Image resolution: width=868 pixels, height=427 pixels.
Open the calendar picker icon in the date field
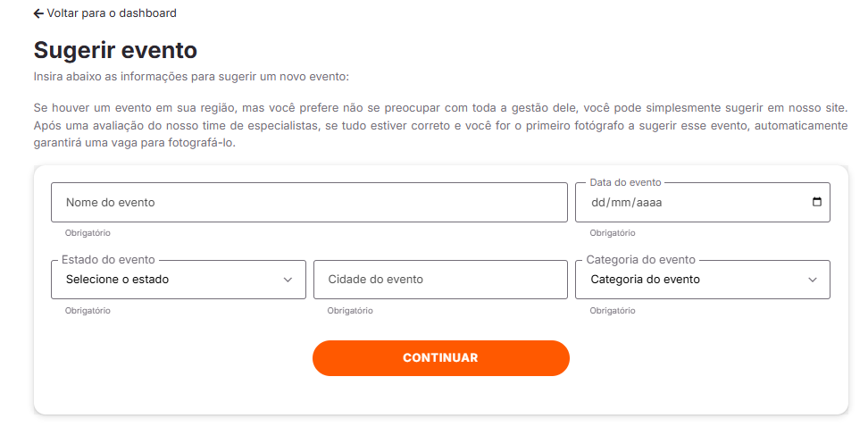coord(816,202)
